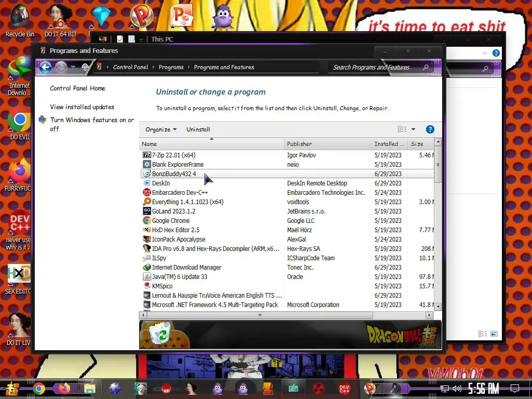Open Turn Windows features on or off
The image size is (532, 399).
(91, 124)
